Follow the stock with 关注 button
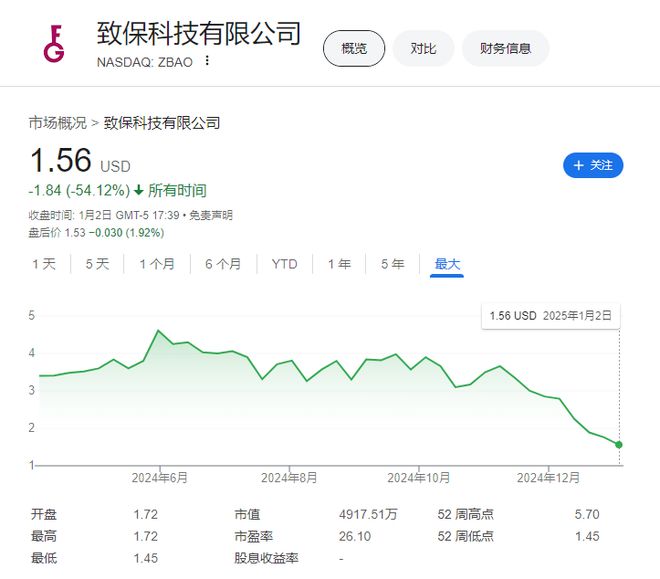Image resolution: width=660 pixels, height=579 pixels. 593,165
